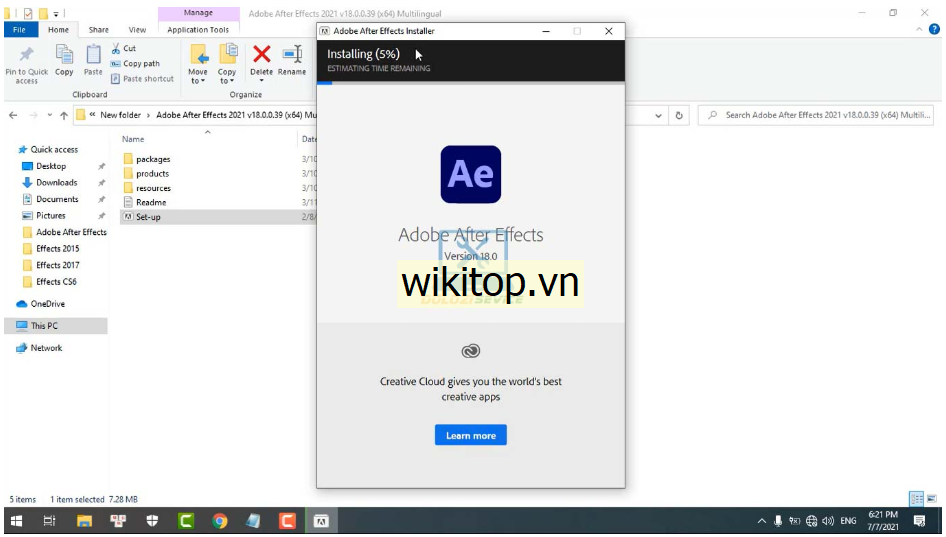Show hidden tray icons chevron
The image size is (946, 537).
click(761, 521)
